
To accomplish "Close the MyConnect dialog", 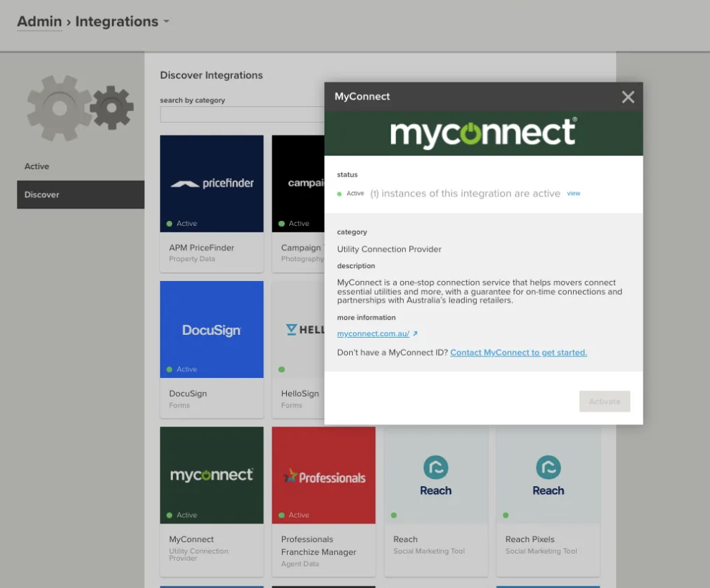I will tap(628, 97).
